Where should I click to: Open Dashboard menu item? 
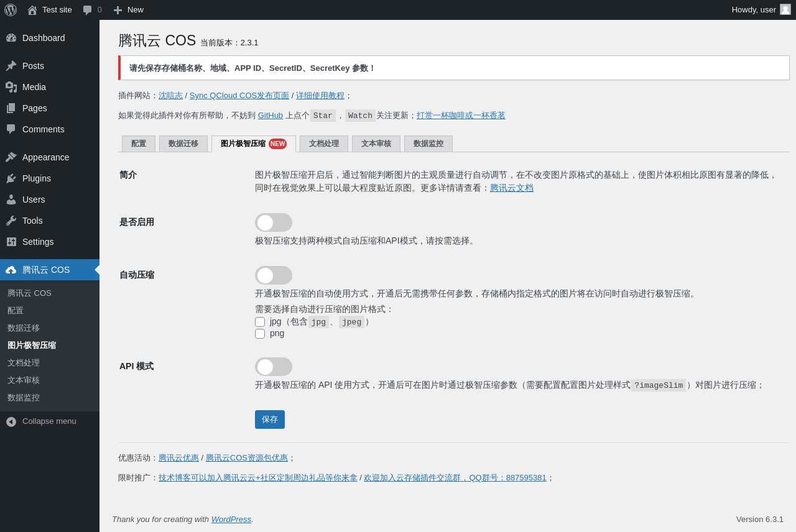[50, 38]
